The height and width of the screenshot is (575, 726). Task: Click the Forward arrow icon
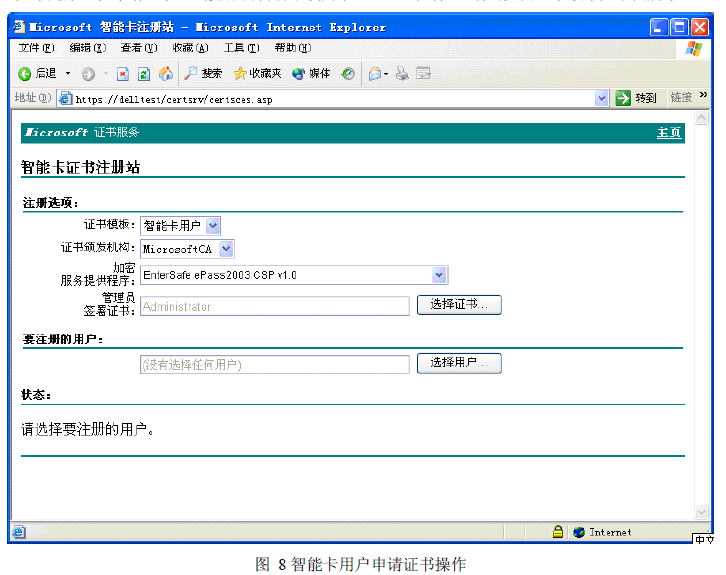point(88,74)
